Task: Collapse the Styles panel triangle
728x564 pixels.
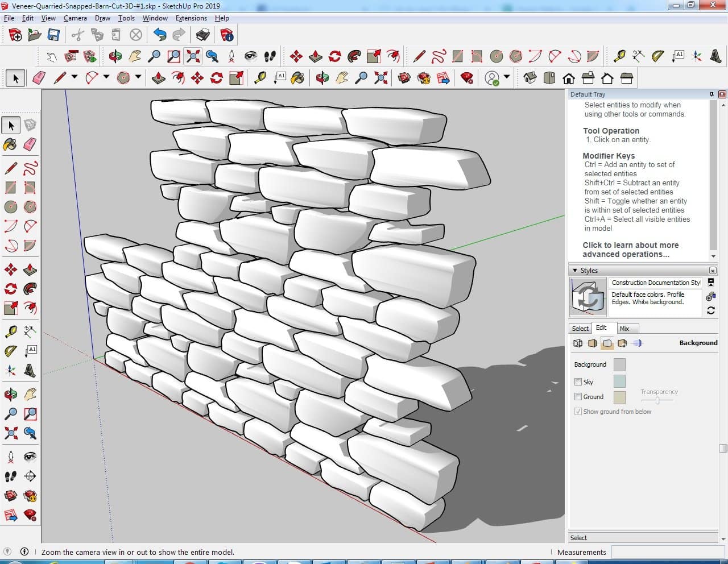Action: point(575,271)
